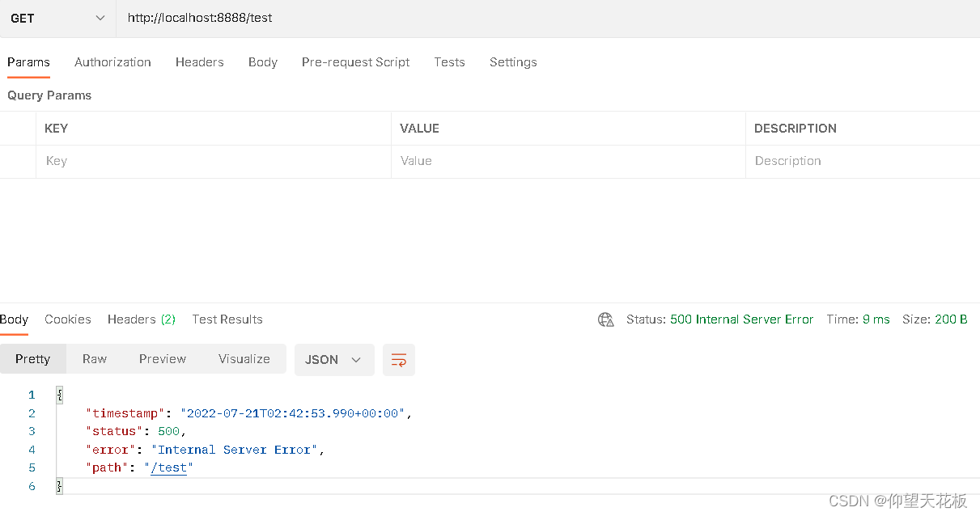980x516 pixels.
Task: Switch to the Authorization tab
Action: coord(112,62)
